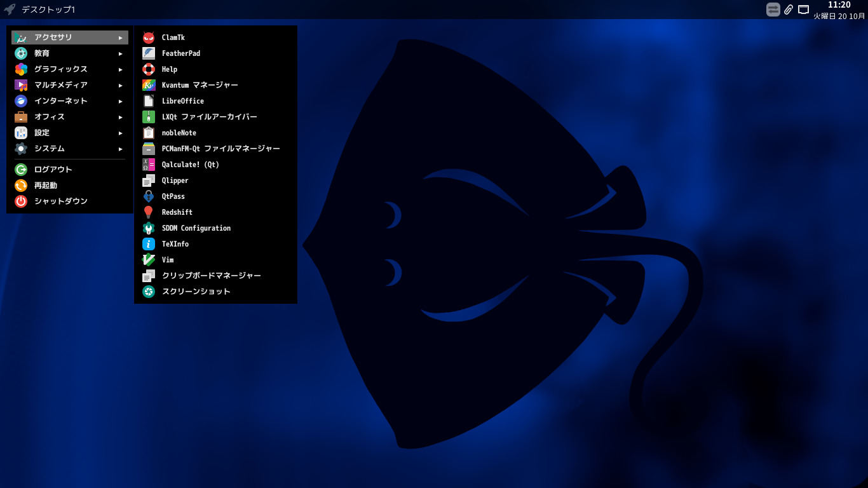Expand the マルチメディア submenu arrow
The image size is (868, 488).
point(120,85)
